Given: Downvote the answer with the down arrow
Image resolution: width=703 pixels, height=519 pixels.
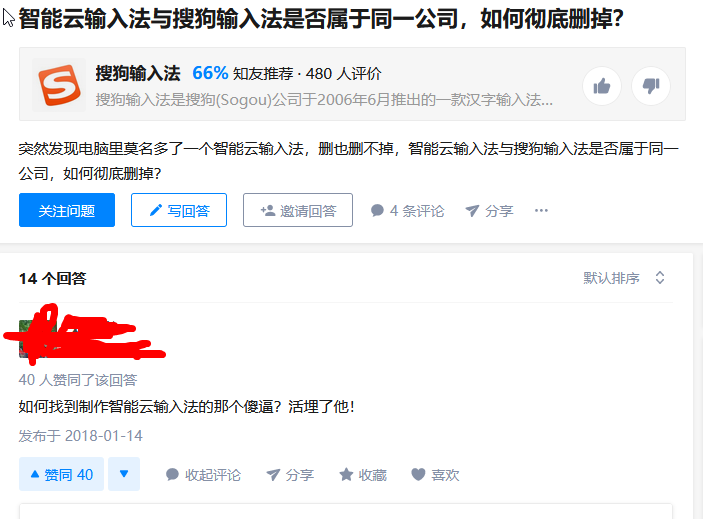Looking at the screenshot, I should click(124, 474).
